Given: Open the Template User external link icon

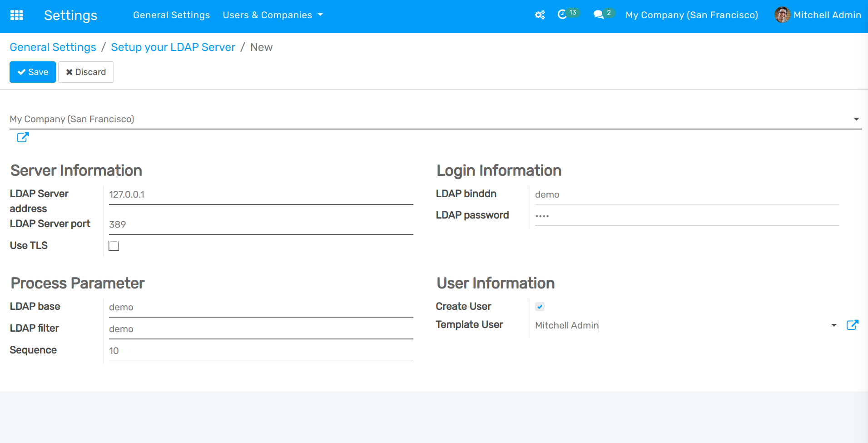Looking at the screenshot, I should coord(852,325).
